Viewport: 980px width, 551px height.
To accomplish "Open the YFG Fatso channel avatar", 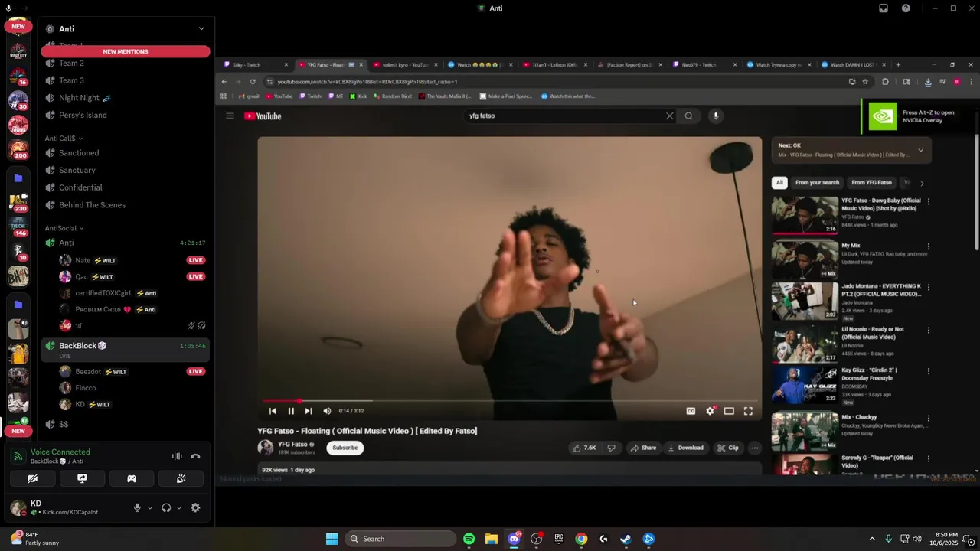I will 265,448.
